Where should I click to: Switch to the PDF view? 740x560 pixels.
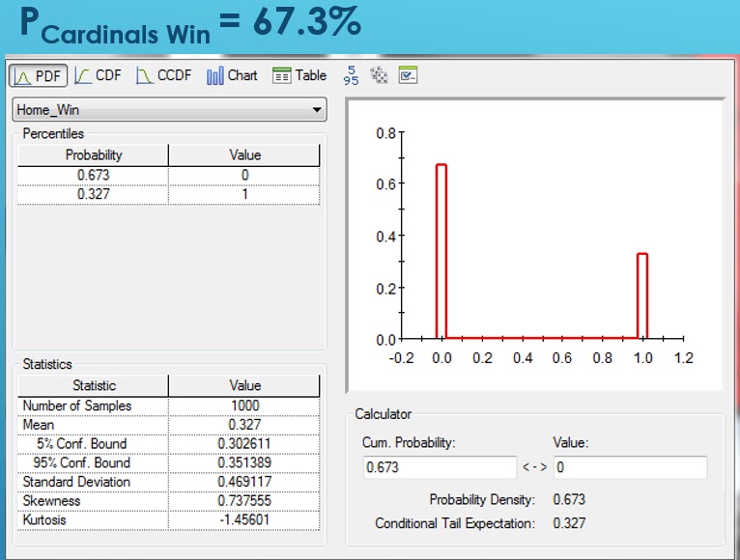pos(39,75)
